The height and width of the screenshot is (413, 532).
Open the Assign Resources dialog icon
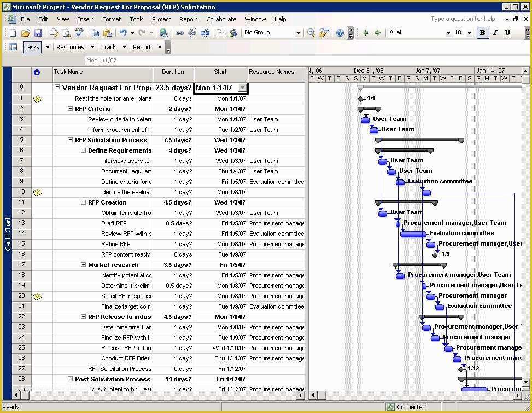[x=232, y=32]
